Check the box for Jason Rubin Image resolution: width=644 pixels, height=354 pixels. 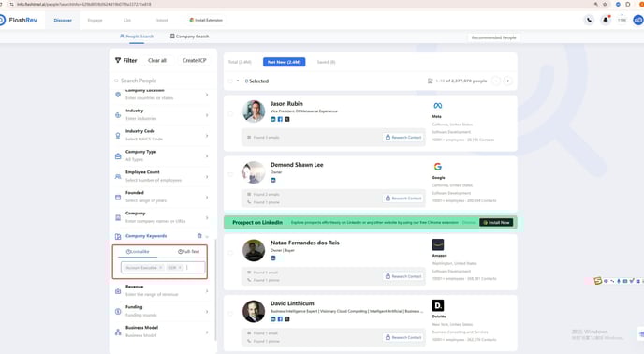230,114
